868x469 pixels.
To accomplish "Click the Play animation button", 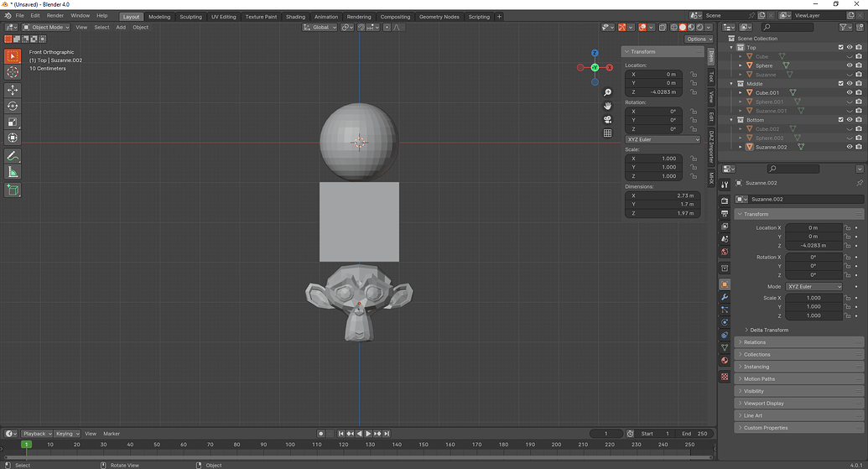I will click(x=368, y=434).
